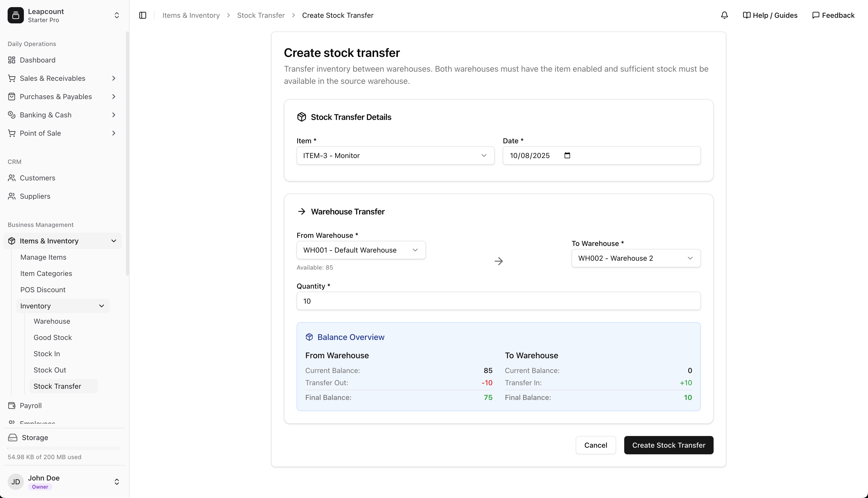868x498 pixels.
Task: Open the To Warehouse dropdown
Action: [x=636, y=258]
